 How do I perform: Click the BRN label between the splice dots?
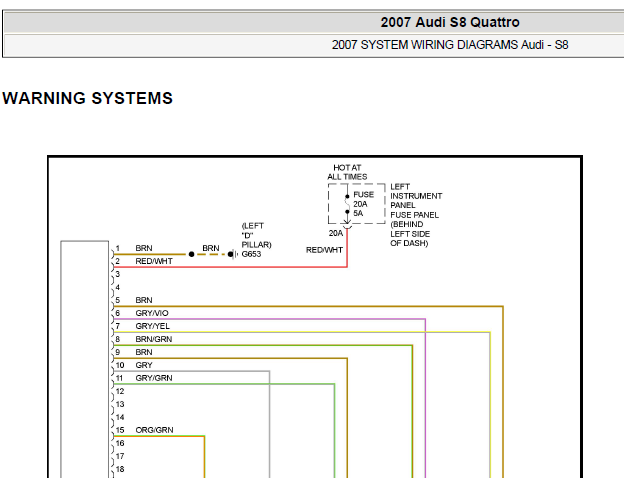click(x=211, y=248)
